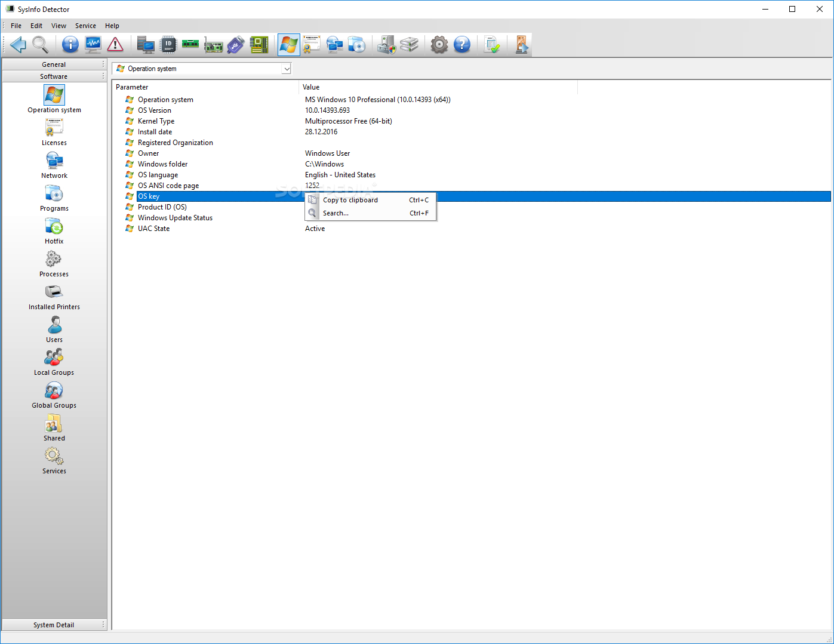Viewport: 834px width, 644px height.
Task: Sort by the Parameter column header
Action: pos(205,87)
